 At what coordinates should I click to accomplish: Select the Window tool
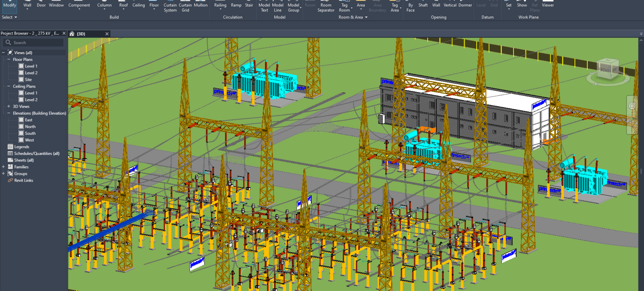56,5
